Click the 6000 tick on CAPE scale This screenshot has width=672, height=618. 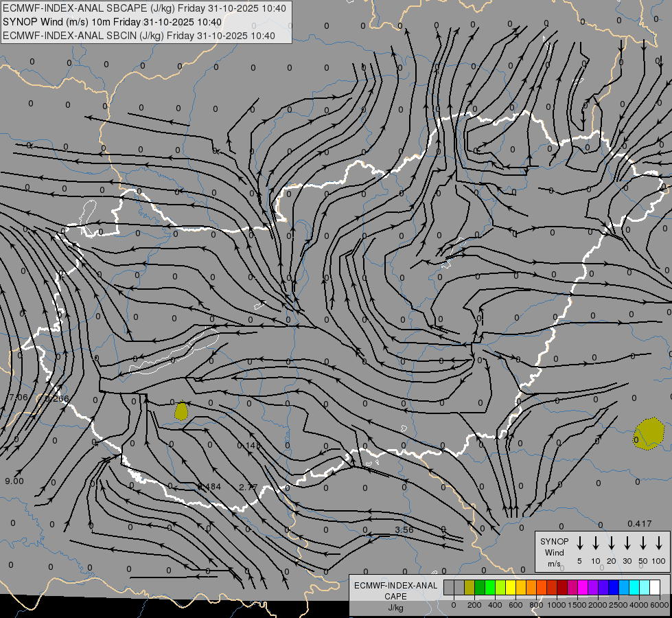(x=660, y=605)
